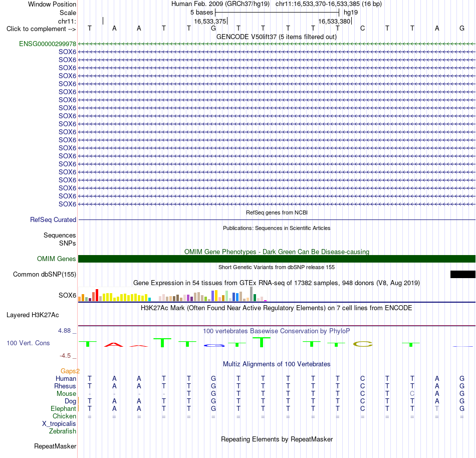Open Multiz Alignments of 100 Vertebrates title

[x=277, y=364]
